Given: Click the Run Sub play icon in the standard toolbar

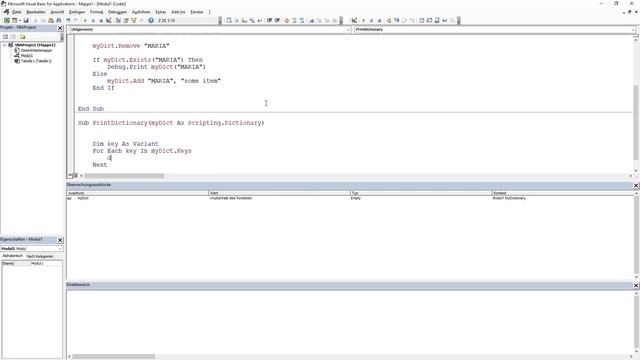Looking at the screenshot, I should pyautogui.click(x=85, y=20).
